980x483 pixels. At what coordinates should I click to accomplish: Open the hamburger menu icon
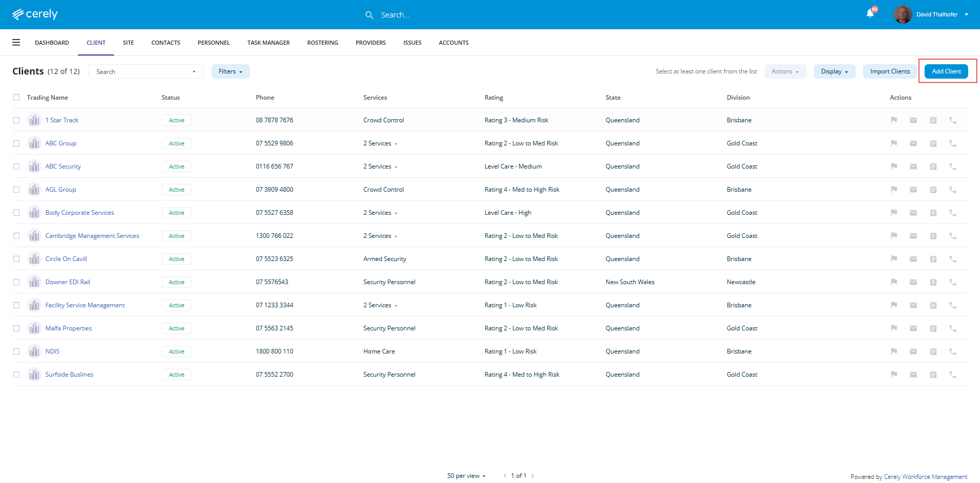16,43
